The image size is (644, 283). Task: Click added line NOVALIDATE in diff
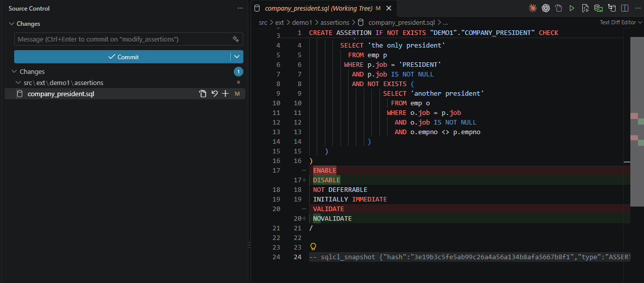(x=332, y=219)
